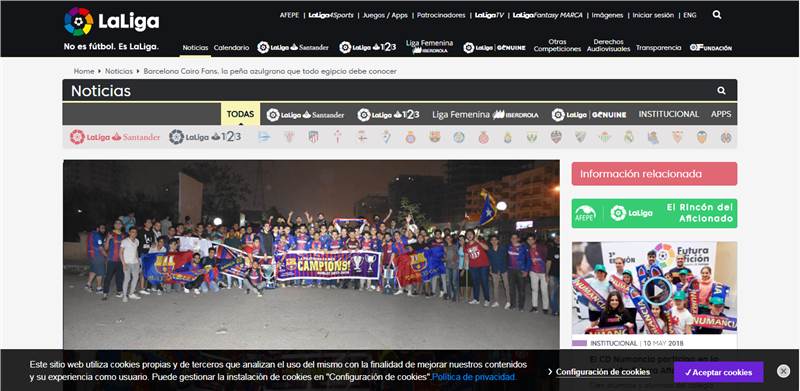The image size is (800, 391).
Task: Click Iniciar sesión link
Action: [x=653, y=15]
